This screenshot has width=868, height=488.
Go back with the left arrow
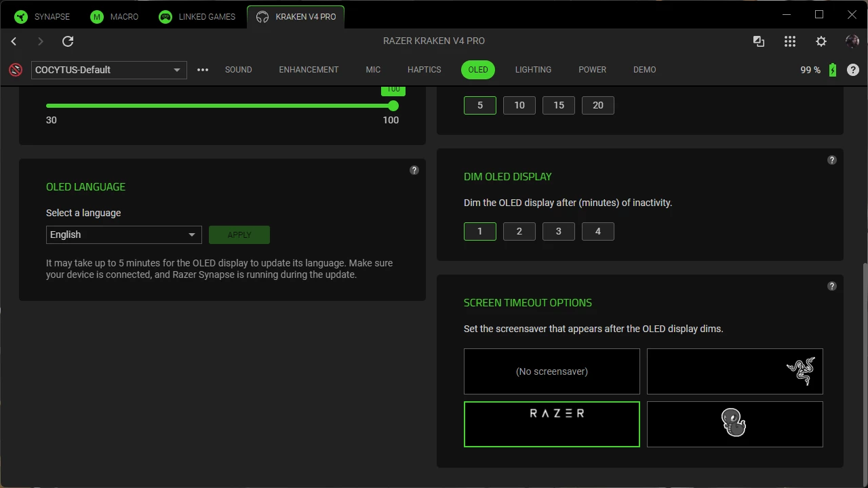pos(14,41)
